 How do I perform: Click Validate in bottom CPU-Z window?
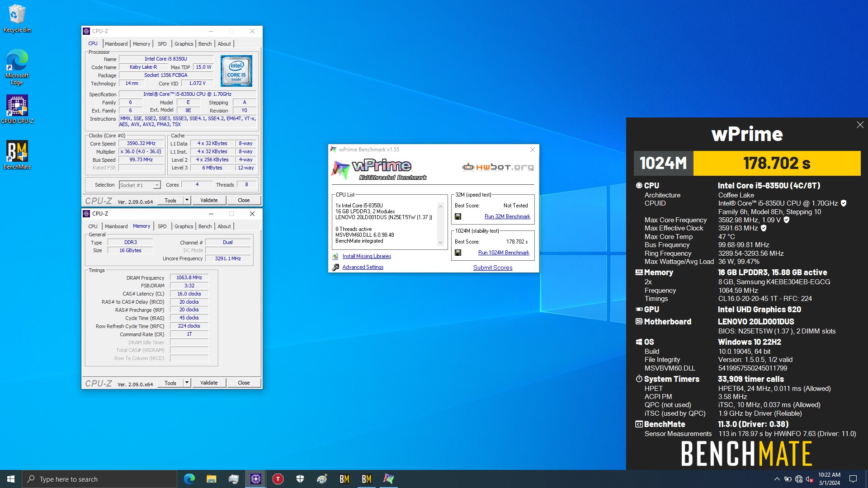point(209,383)
